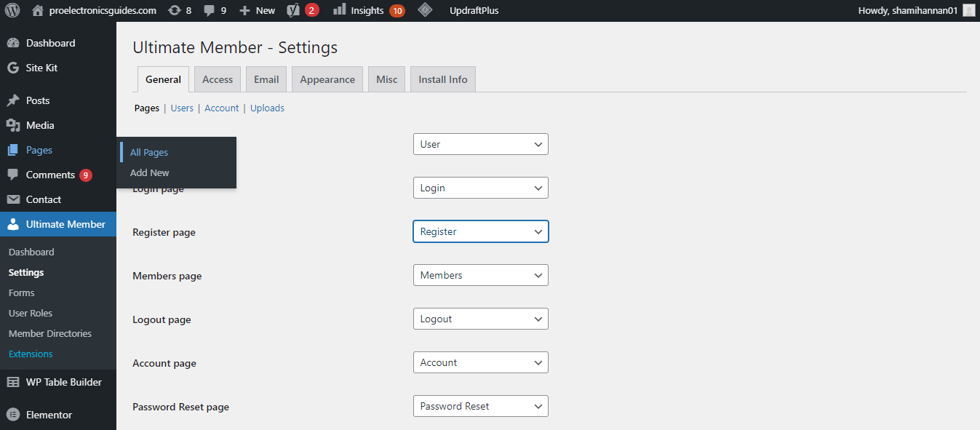This screenshot has width=980, height=430.
Task: Click the UpdraftPlus diamond icon
Action: (x=425, y=10)
